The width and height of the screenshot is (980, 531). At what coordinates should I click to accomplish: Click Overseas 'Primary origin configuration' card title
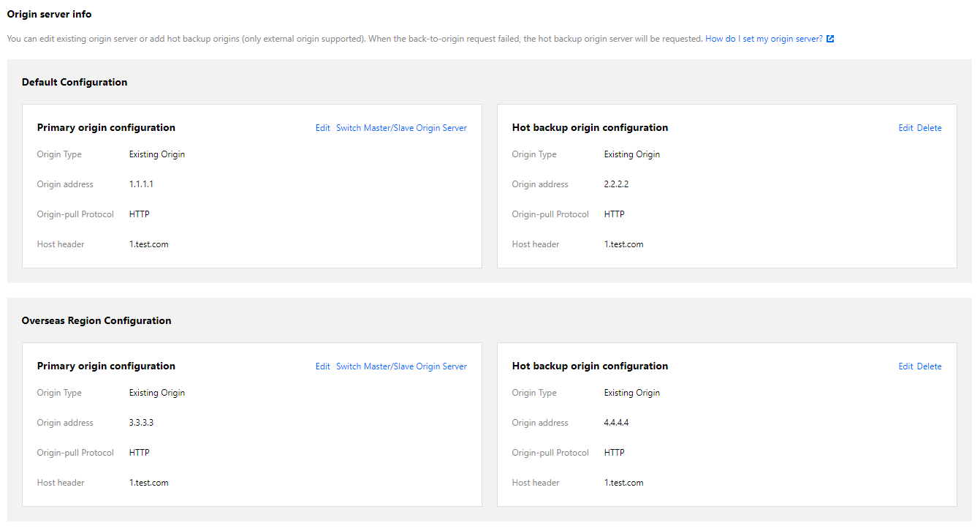pyautogui.click(x=106, y=366)
